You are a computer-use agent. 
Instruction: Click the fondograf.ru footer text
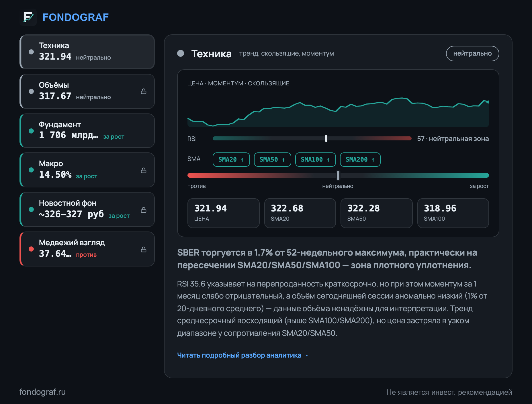point(42,392)
